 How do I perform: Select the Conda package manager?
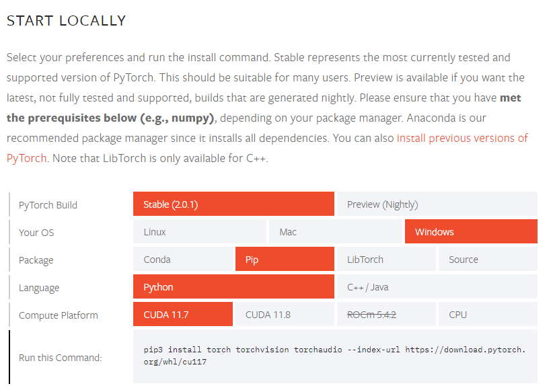click(x=183, y=258)
